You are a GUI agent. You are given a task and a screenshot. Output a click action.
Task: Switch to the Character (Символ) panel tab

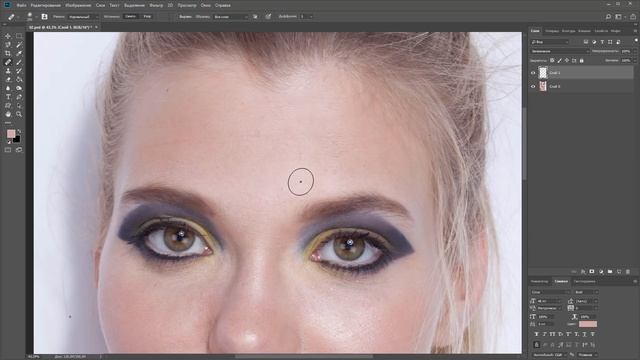[561, 282]
